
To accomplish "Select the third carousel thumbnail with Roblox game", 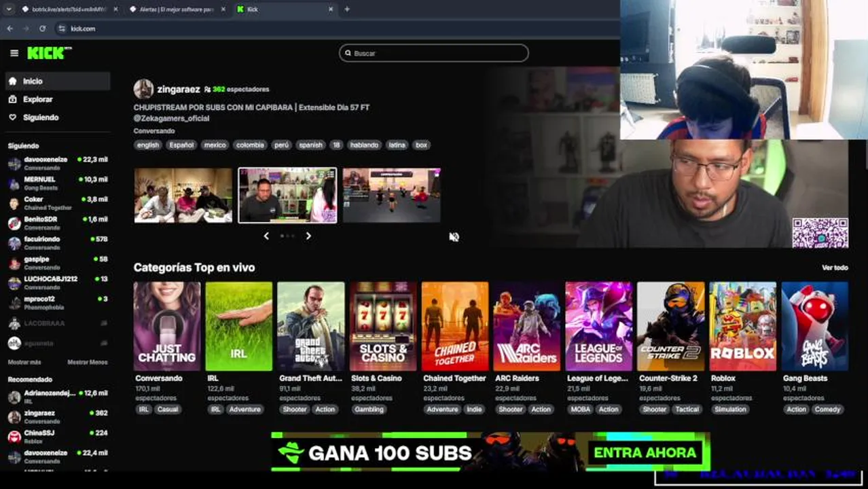I will (392, 196).
